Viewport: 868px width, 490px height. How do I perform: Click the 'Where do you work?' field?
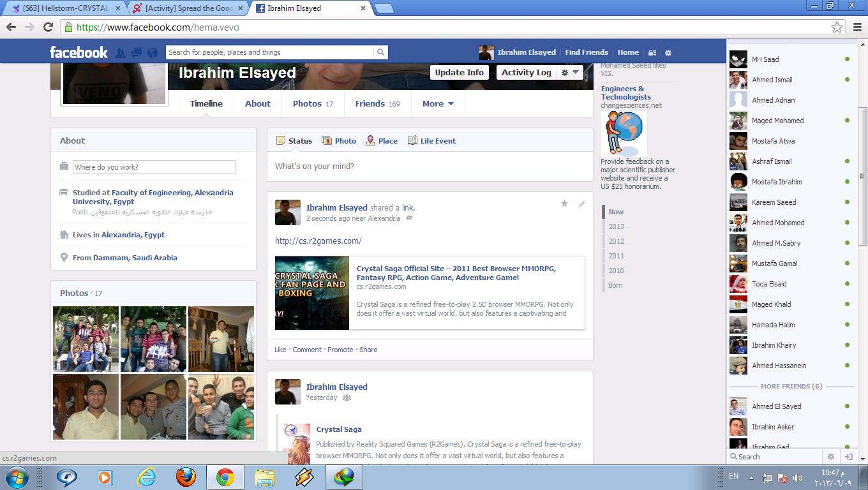[154, 167]
